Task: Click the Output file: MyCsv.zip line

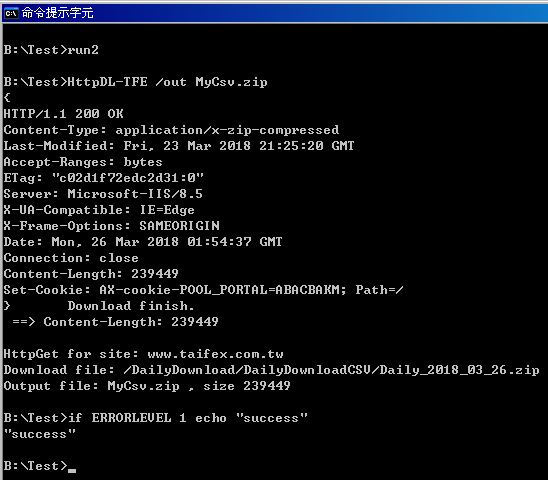Action: (147, 386)
